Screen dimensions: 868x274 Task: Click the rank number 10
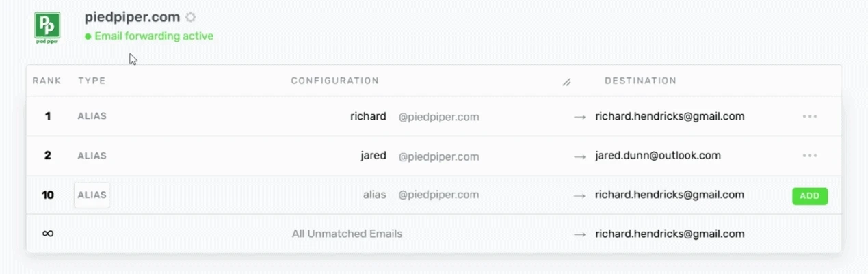pos(48,195)
